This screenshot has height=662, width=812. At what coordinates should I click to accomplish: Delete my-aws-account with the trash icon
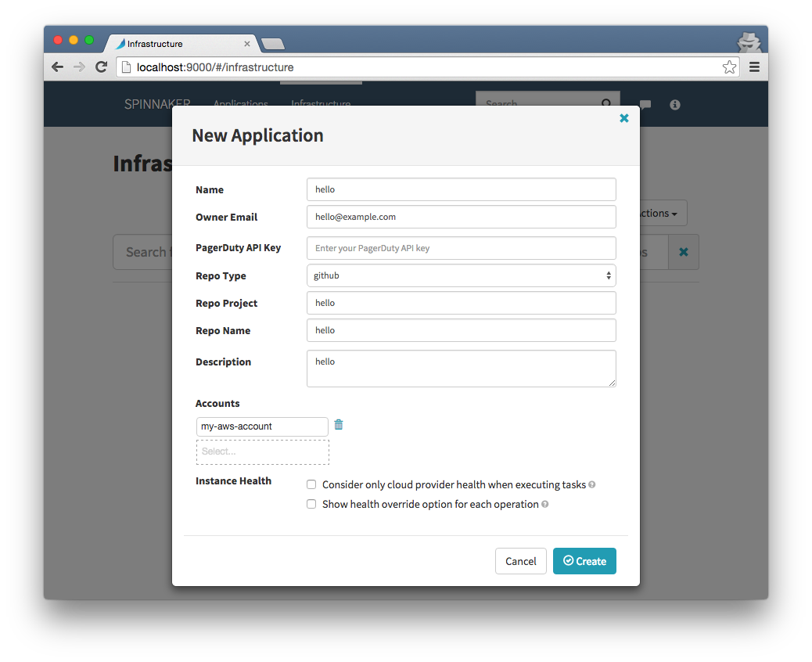(x=339, y=425)
